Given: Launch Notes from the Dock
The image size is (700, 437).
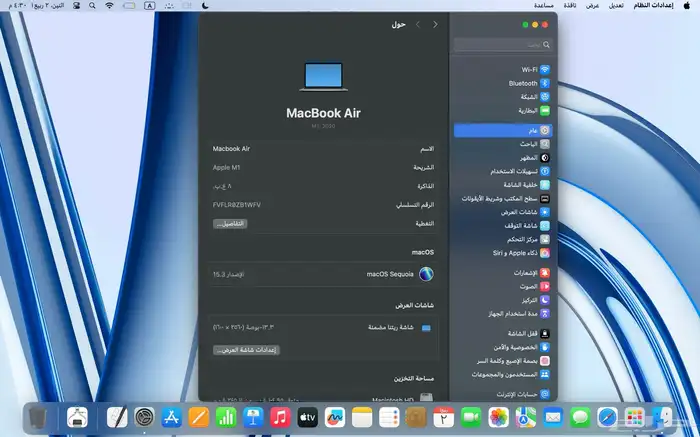Looking at the screenshot, I should coord(362,418).
